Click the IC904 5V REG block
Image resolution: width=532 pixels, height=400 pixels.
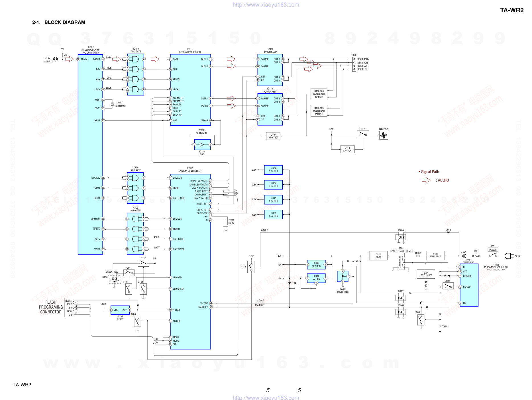(x=316, y=278)
